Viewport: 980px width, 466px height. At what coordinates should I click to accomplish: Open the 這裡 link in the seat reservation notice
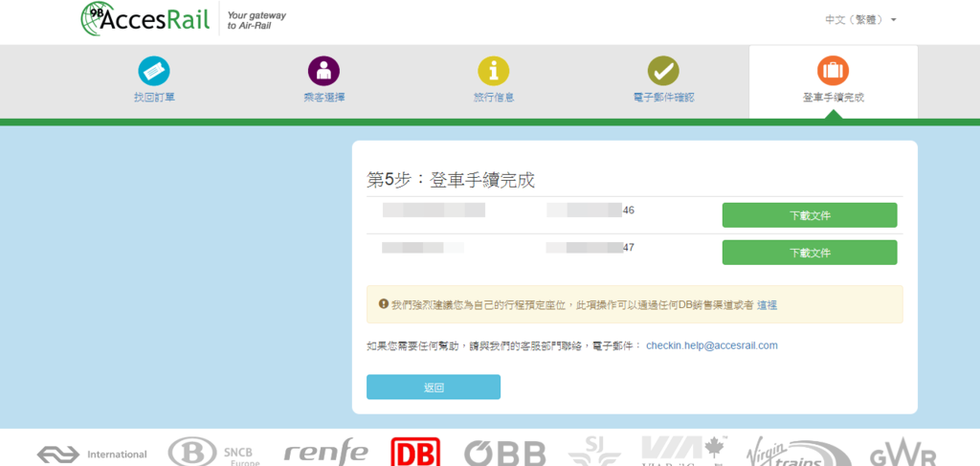[767, 305]
